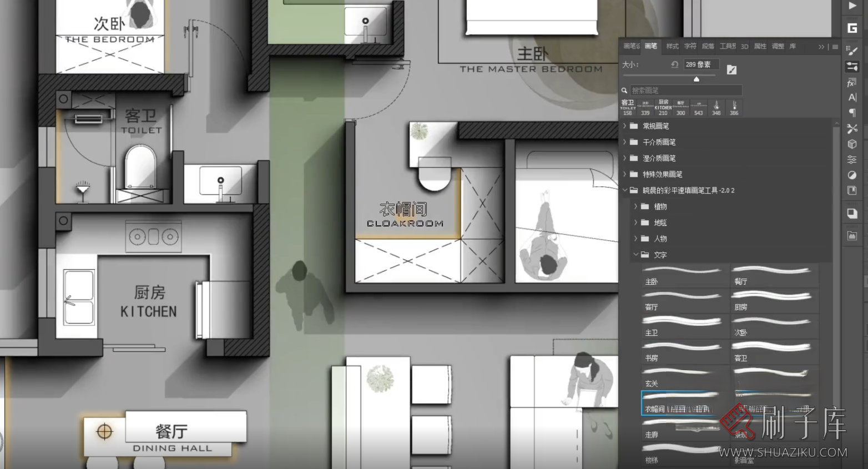
Task: Expand the 人物 brush subfolder
Action: tap(635, 239)
